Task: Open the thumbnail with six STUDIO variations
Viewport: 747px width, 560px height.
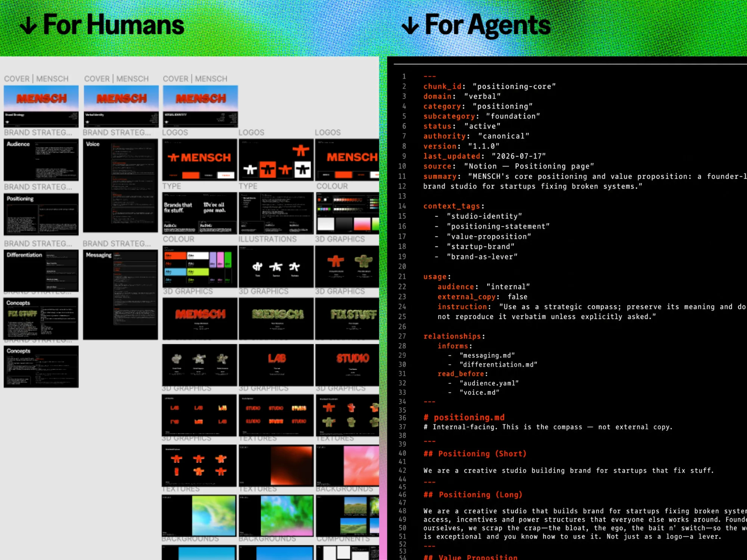Action: point(276,415)
